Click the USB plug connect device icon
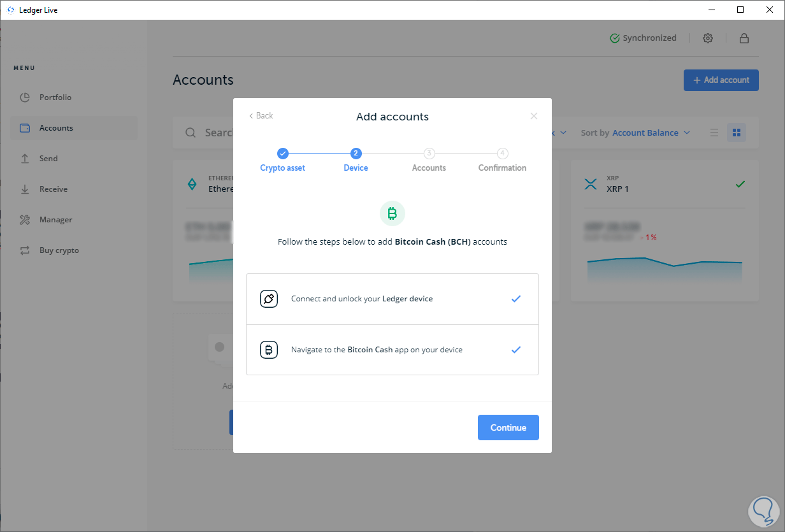Screen dimensions: 785x532 point(269,299)
